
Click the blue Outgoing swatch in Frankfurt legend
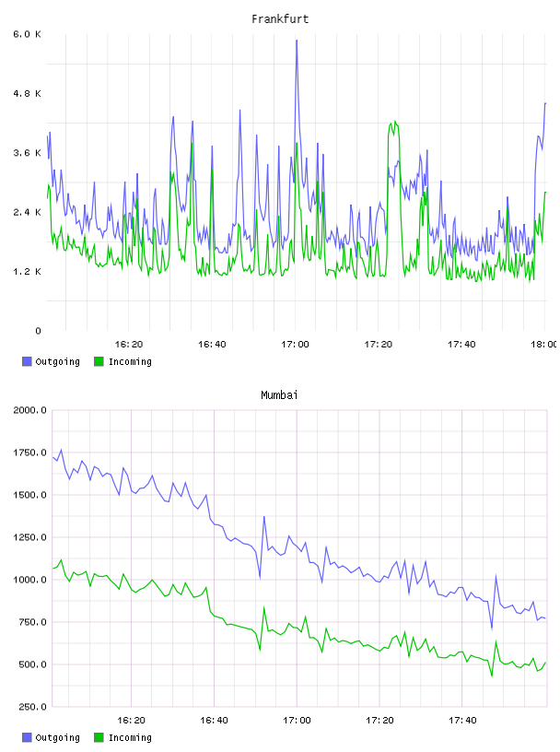point(27,361)
